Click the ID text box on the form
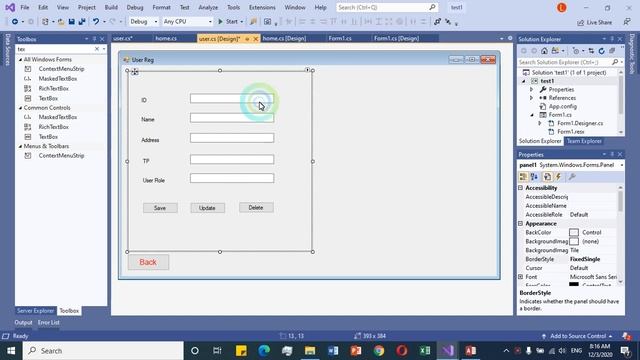 [x=232, y=98]
